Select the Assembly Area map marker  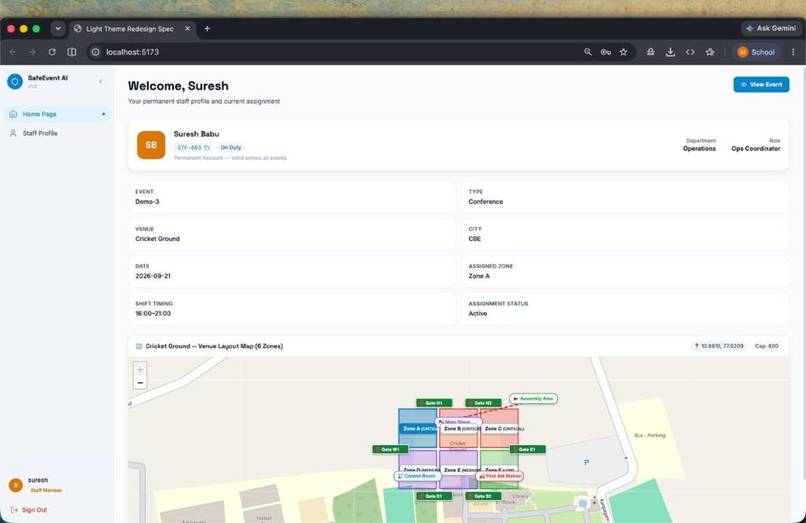pos(533,399)
